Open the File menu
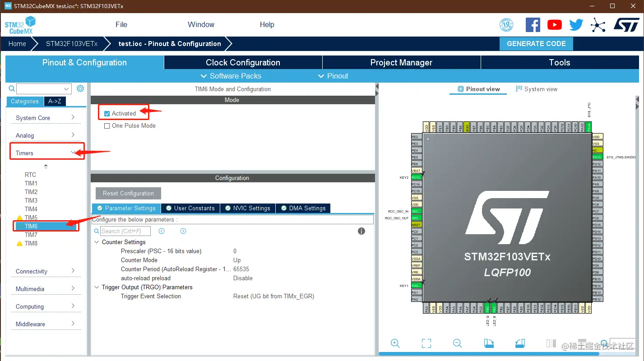This screenshot has height=361, width=644. coord(121,25)
